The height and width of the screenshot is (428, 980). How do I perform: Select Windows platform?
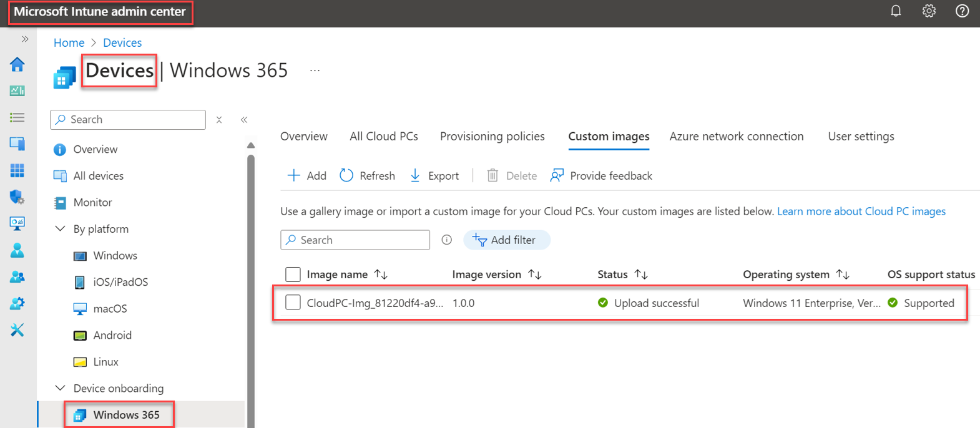[x=115, y=255]
